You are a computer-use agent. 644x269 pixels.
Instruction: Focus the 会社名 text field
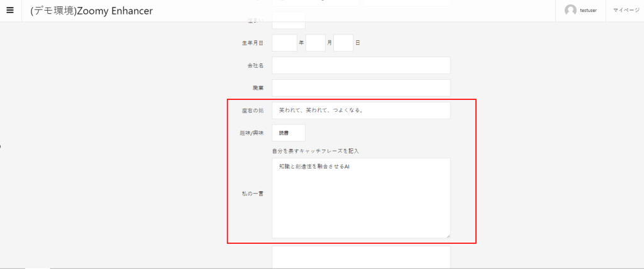[361, 65]
